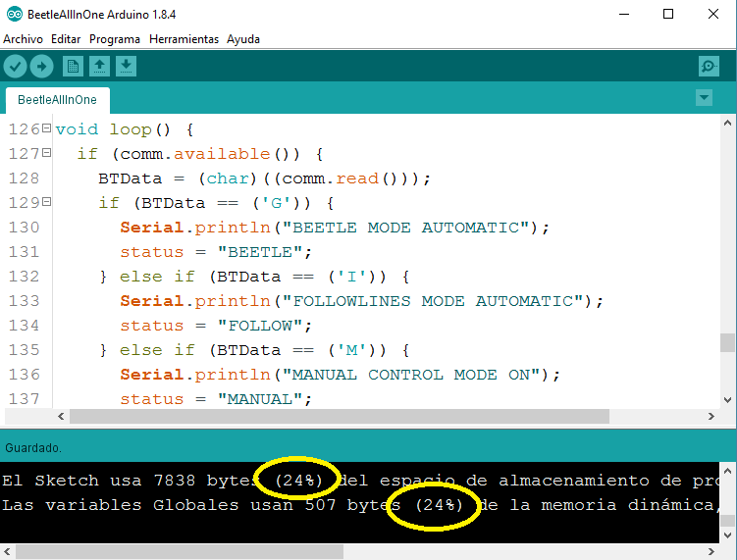
Task: Click editor vertical scrollbar up arrow
Action: [727, 124]
